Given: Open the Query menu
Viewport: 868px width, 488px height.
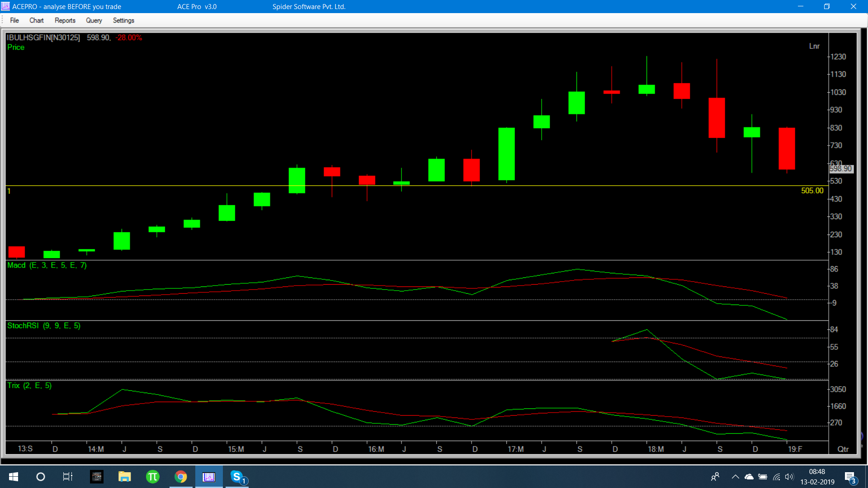Looking at the screenshot, I should pos(94,20).
